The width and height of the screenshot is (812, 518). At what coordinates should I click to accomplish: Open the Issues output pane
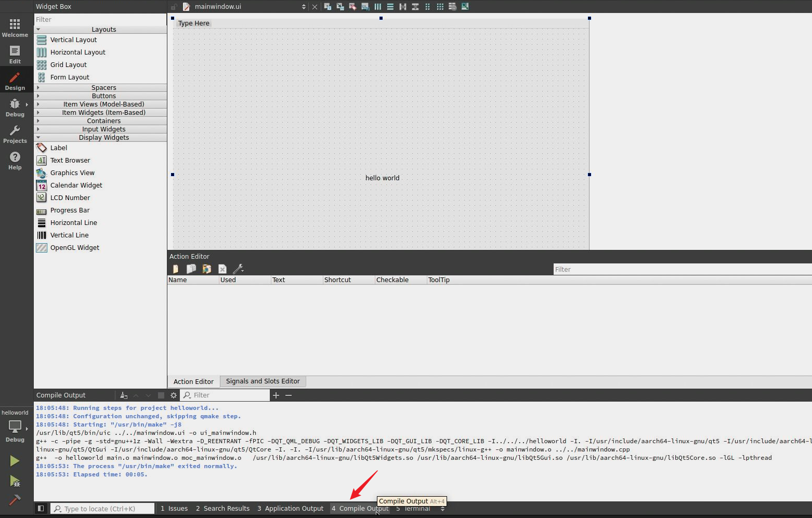[174, 509]
